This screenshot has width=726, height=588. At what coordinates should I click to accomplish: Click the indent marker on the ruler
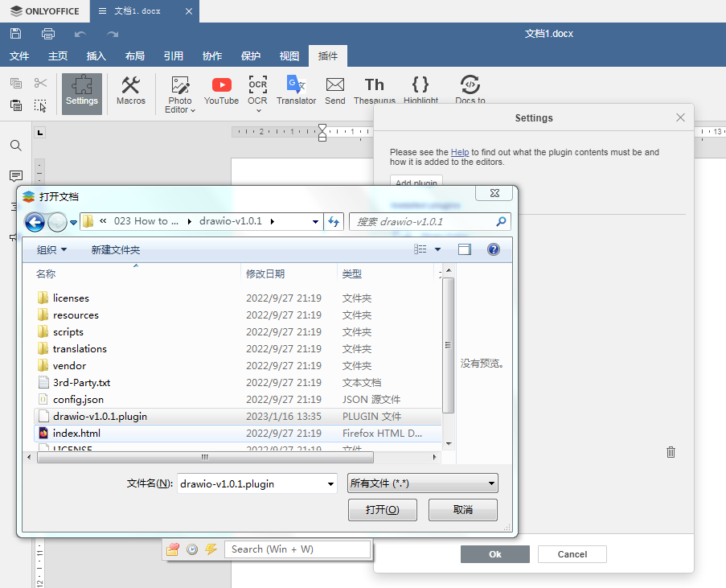click(x=322, y=133)
